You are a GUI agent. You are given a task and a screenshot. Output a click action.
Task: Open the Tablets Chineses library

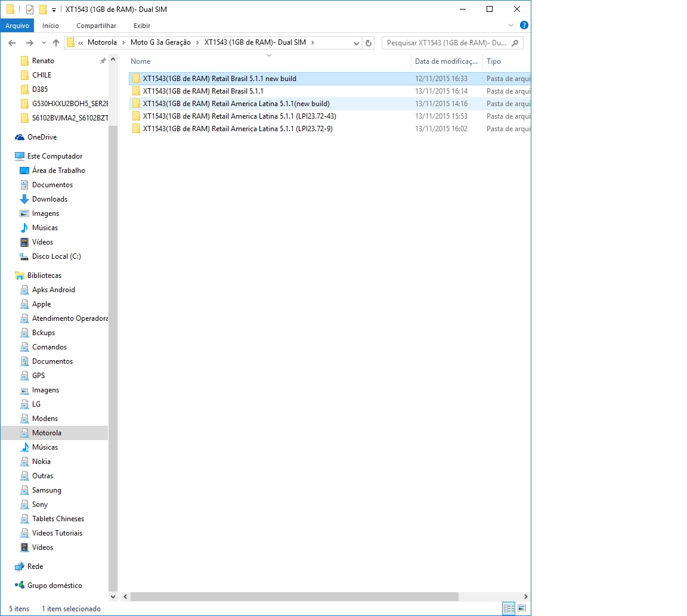(58, 519)
